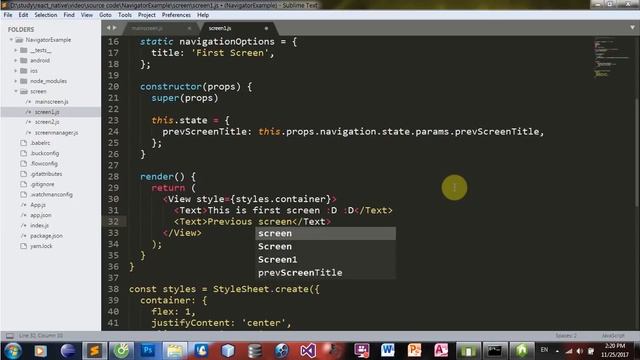
Task: Open the Goto menu
Action: (x=105, y=15)
